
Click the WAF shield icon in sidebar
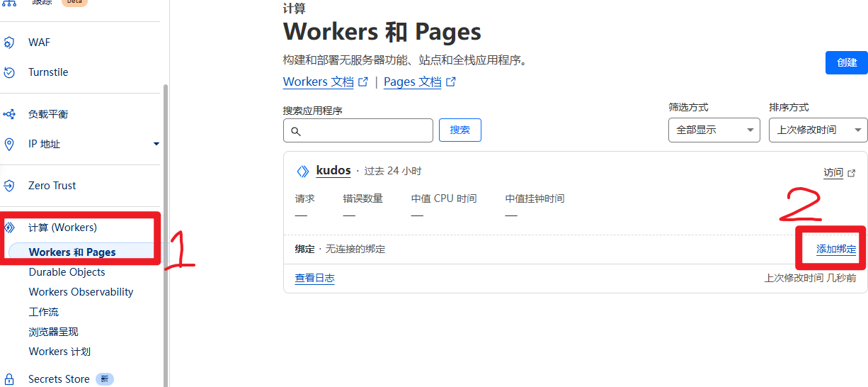click(9, 43)
